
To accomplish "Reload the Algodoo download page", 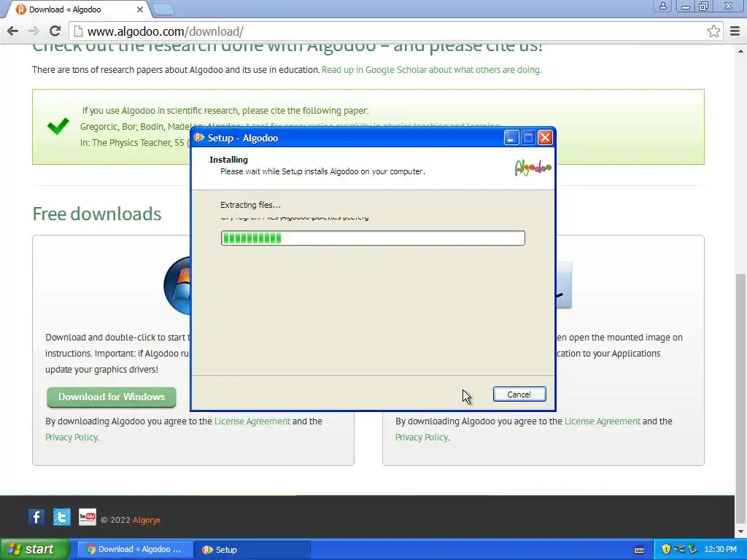I will (55, 31).
